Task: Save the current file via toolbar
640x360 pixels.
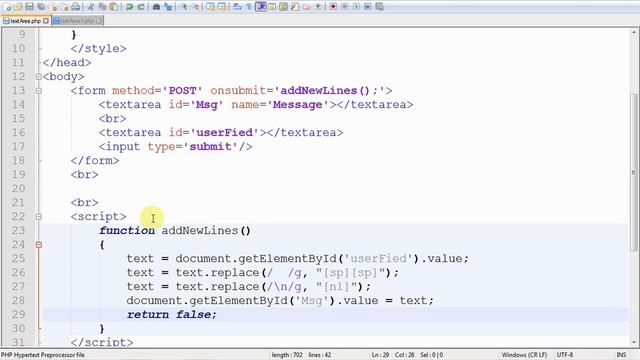Action: pyautogui.click(x=29, y=7)
